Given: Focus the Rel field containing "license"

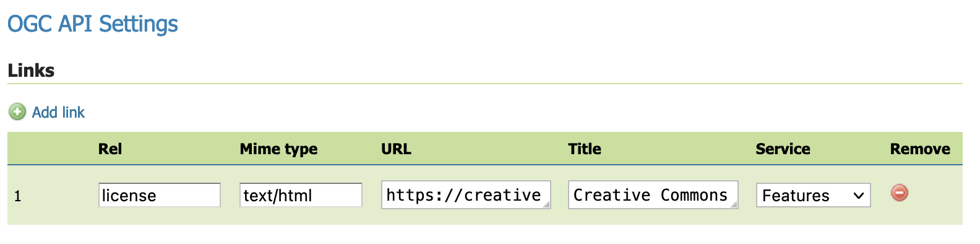Looking at the screenshot, I should [160, 195].
